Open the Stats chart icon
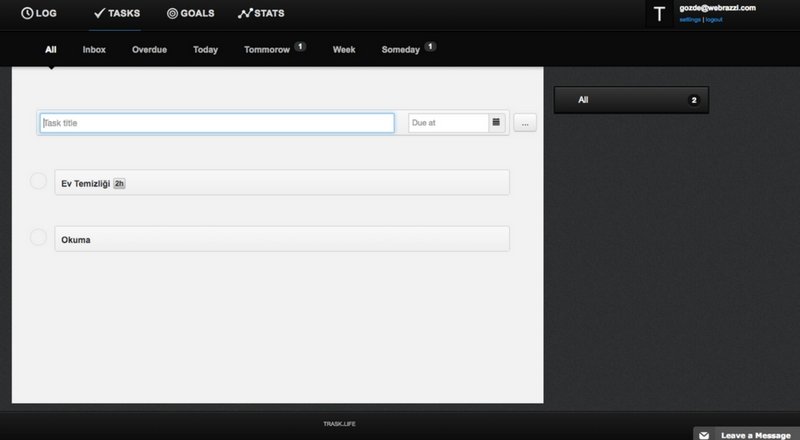Viewport: 800px width, 440px height. click(245, 14)
